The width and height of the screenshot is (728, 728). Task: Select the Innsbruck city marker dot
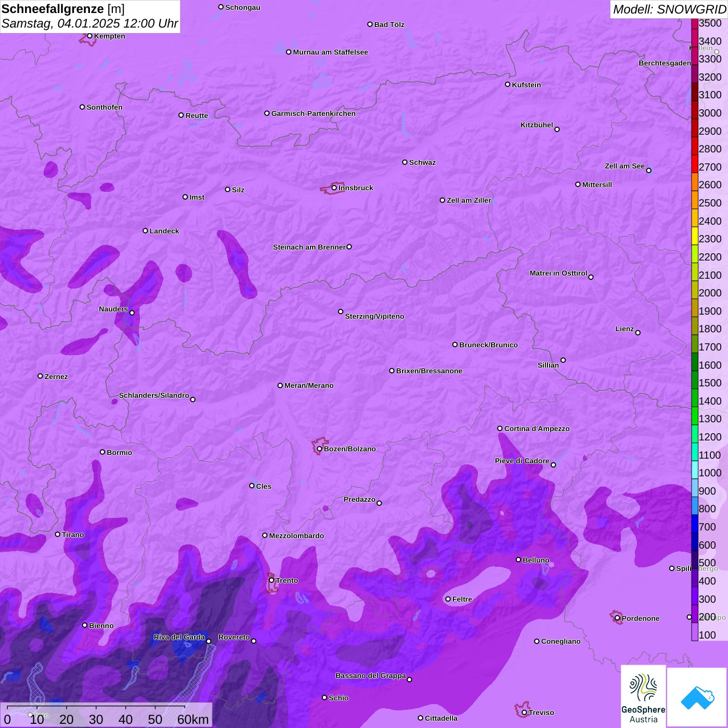pyautogui.click(x=334, y=188)
